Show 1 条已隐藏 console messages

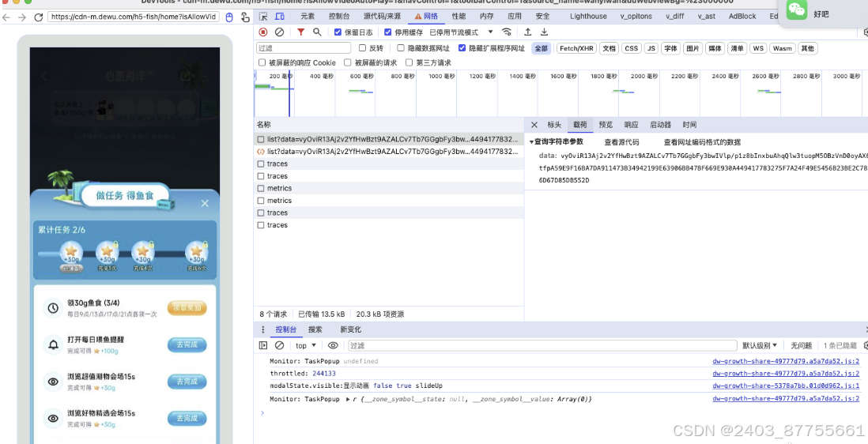(x=840, y=345)
